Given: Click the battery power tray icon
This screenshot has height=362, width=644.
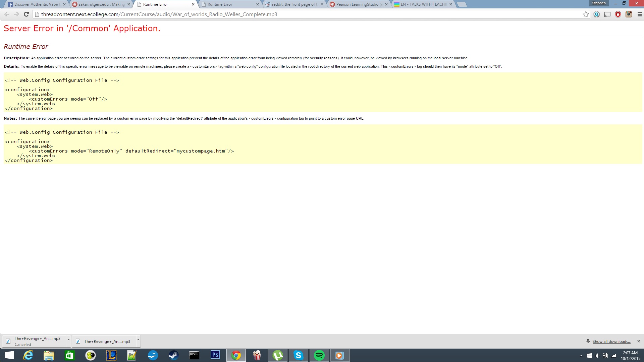Looking at the screenshot, I should [605, 356].
